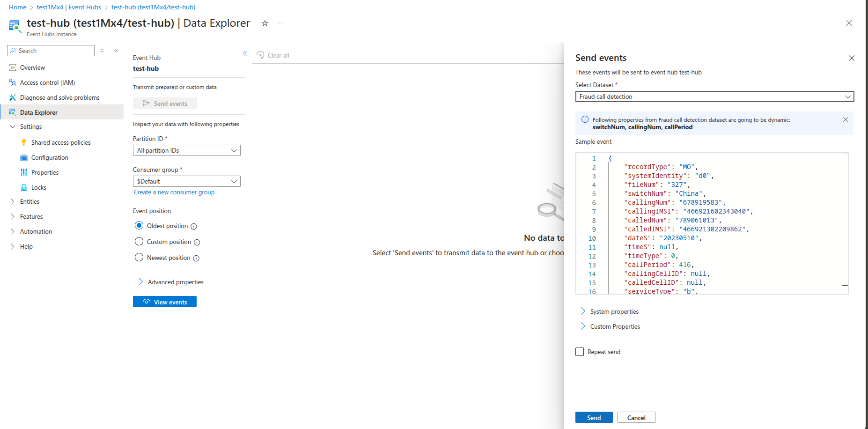Show info about Oldest position
The height and width of the screenshot is (429, 868).
(194, 227)
